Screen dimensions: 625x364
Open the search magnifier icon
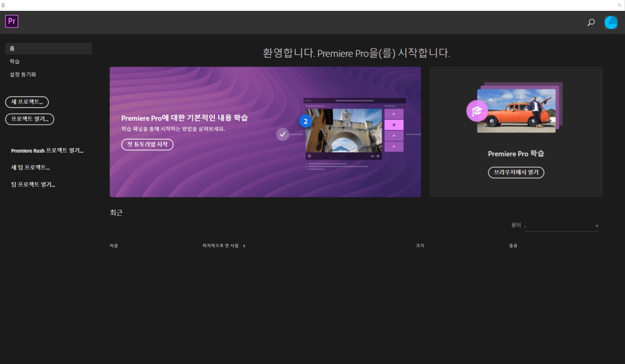pos(591,23)
